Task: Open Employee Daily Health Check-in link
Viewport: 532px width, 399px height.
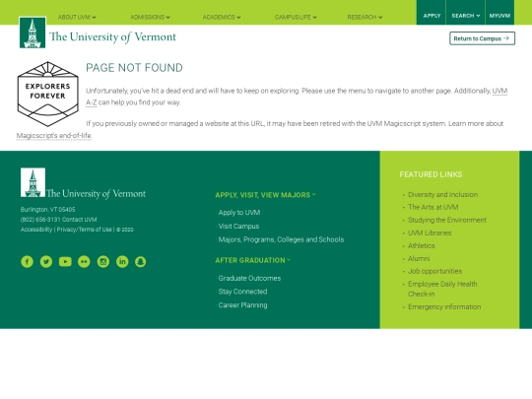Action: (442, 289)
